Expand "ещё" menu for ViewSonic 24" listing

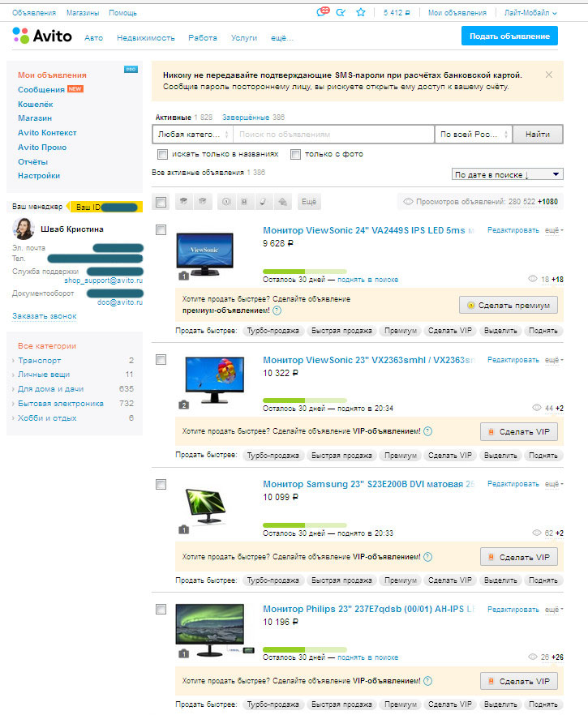click(x=554, y=230)
